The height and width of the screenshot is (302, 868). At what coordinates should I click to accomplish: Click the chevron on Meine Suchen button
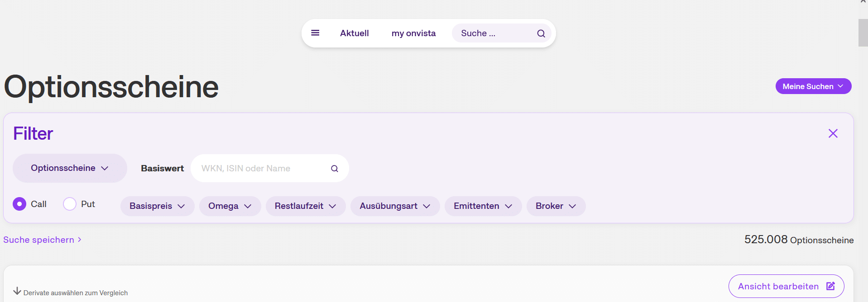point(840,86)
